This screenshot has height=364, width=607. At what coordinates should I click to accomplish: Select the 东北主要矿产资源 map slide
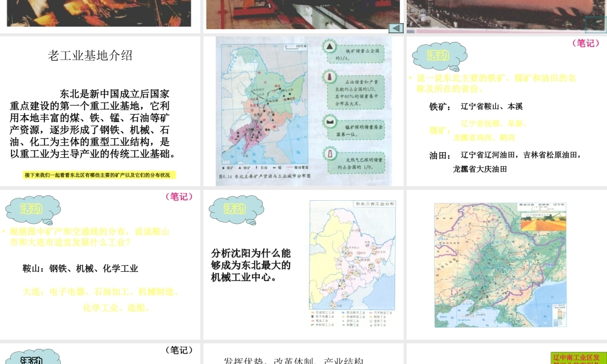click(303, 111)
